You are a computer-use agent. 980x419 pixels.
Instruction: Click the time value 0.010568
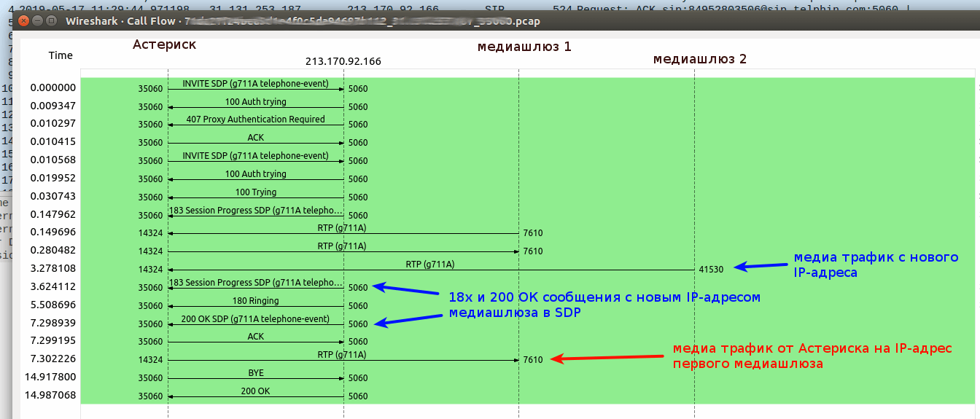click(x=53, y=160)
